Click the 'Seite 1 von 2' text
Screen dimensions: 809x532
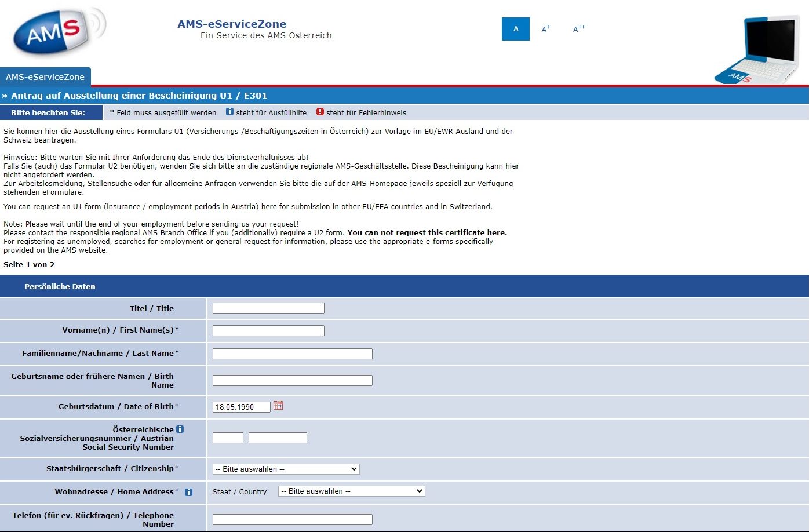click(29, 265)
